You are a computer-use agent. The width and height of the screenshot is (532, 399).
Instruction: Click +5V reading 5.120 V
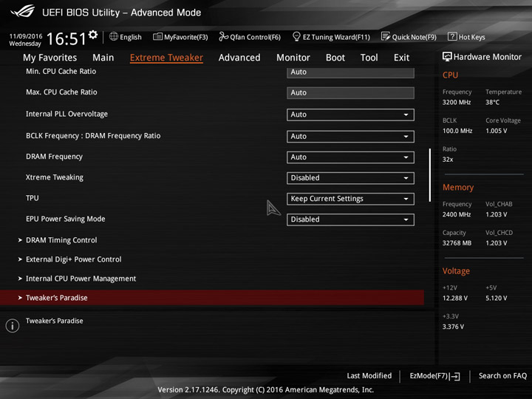coord(497,299)
